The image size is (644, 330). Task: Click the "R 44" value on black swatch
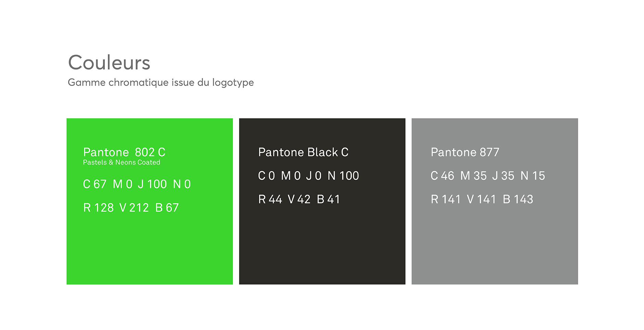pyautogui.click(x=270, y=199)
